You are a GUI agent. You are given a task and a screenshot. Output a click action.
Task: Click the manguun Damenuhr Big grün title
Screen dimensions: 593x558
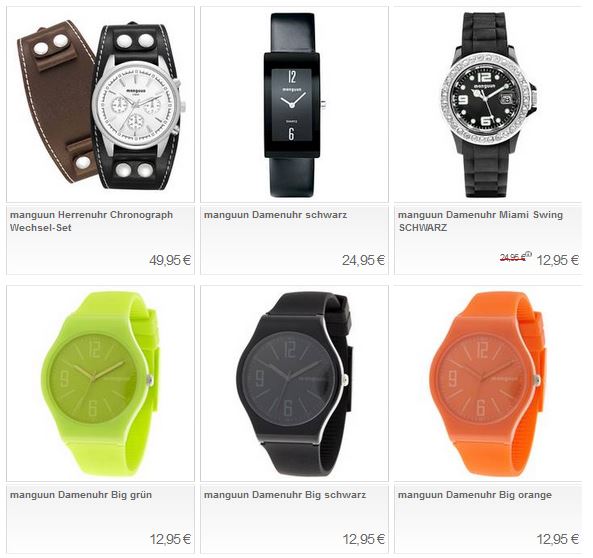point(81,495)
